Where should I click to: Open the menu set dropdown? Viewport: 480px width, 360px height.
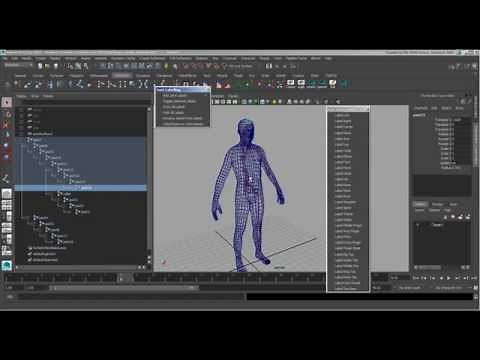[x=18, y=65]
